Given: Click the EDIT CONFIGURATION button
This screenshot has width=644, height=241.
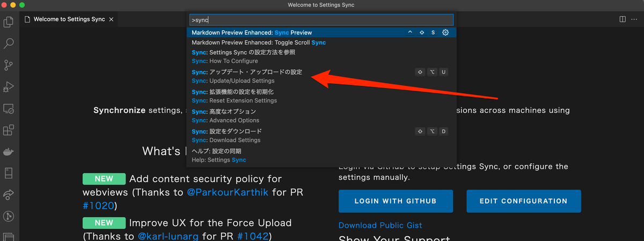Looking at the screenshot, I should (524, 201).
